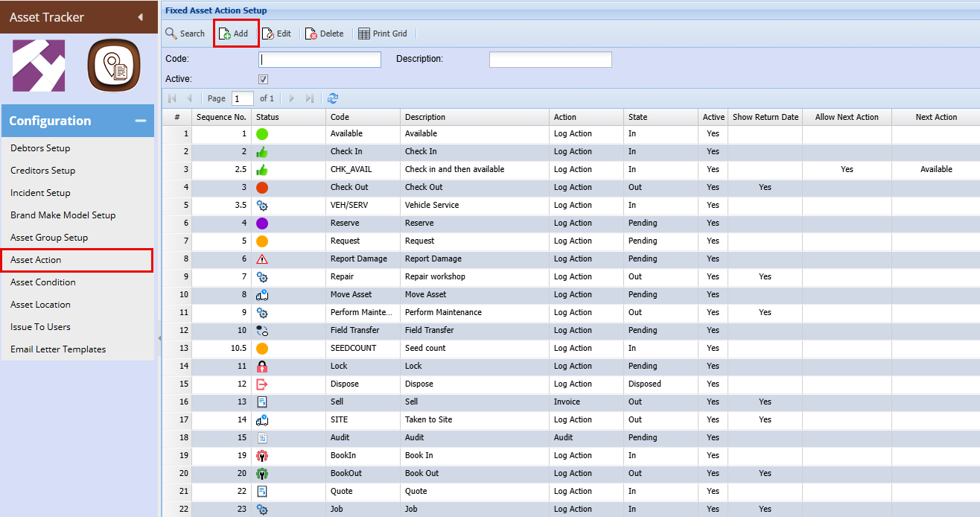This screenshot has width=980, height=517.
Task: Click the asset location document logo icon
Action: click(x=114, y=66)
